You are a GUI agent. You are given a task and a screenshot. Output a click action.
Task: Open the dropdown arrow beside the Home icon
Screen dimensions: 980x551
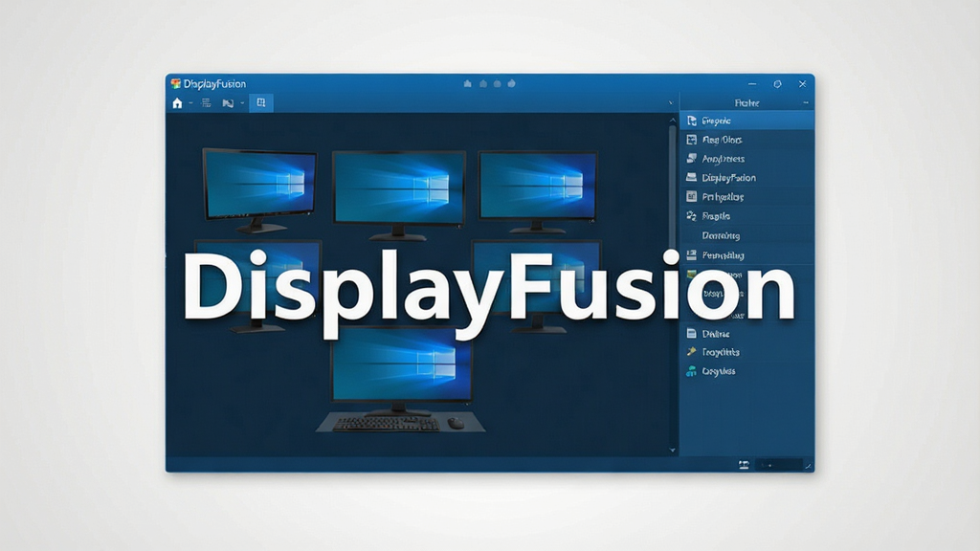tap(190, 103)
